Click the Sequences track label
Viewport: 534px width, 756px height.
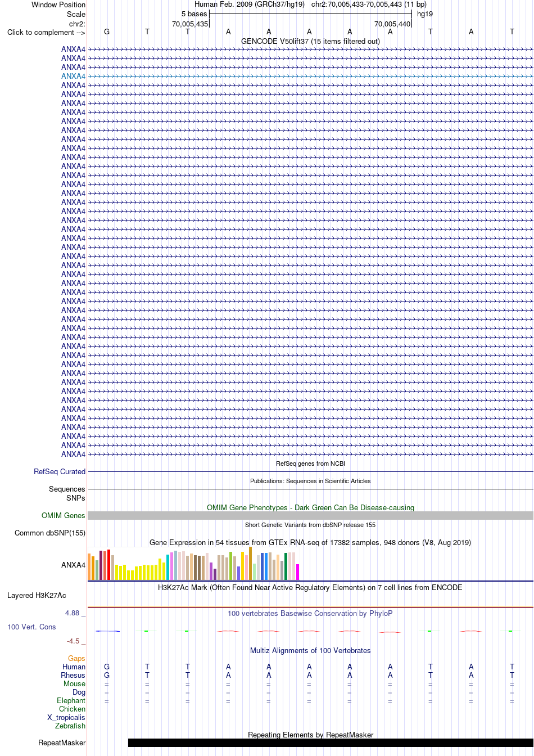[x=67, y=489]
